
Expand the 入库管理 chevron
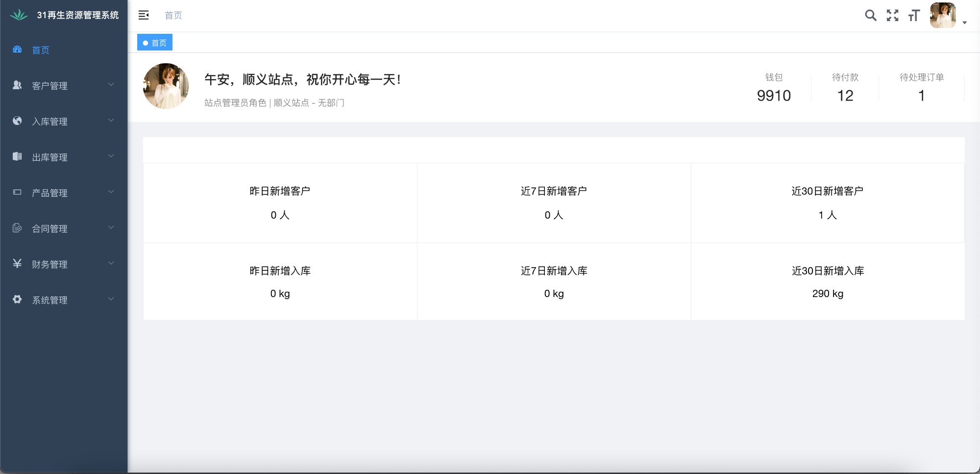pos(111,120)
